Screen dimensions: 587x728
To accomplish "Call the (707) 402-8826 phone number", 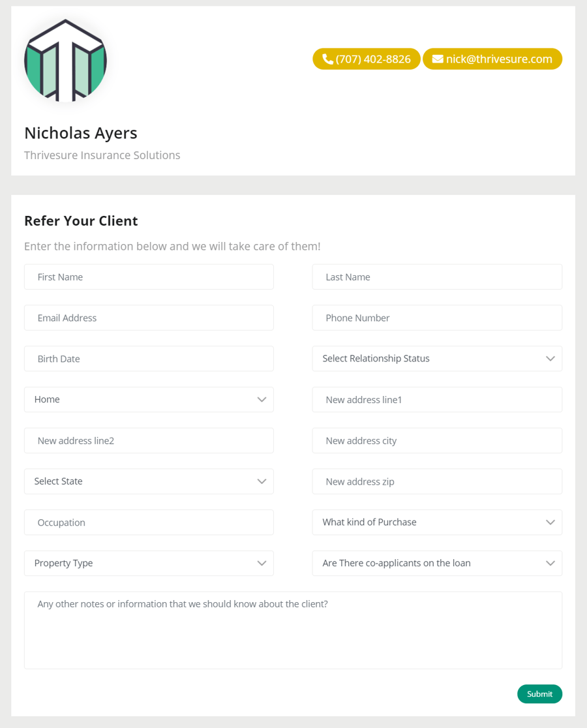I will [372, 59].
